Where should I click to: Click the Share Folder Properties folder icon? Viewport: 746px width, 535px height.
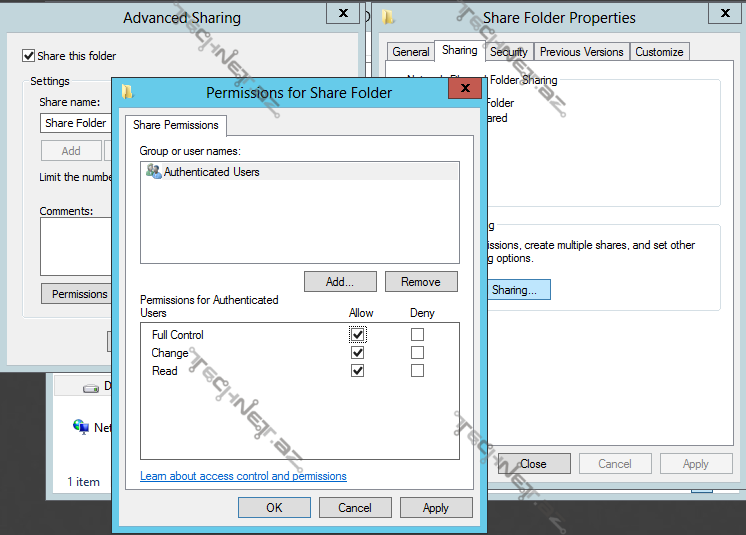coord(388,17)
